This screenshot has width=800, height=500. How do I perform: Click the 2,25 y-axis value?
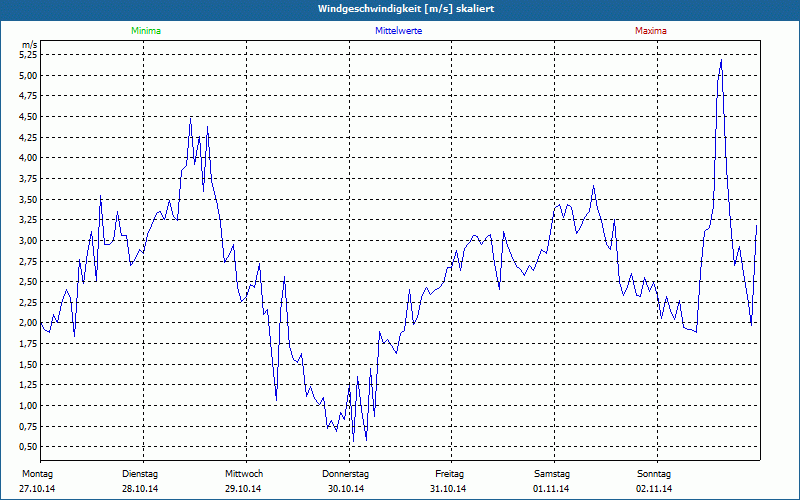pos(29,302)
